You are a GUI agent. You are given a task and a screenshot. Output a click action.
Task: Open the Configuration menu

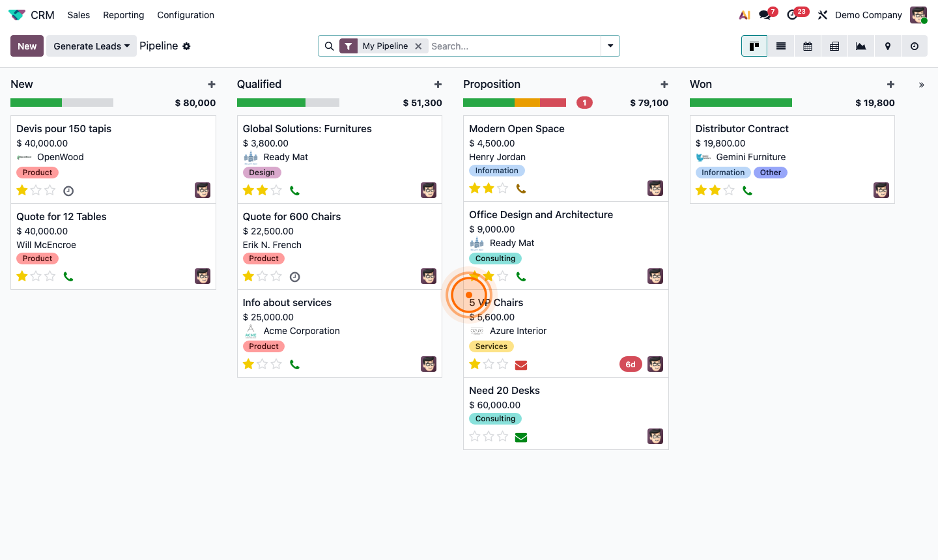click(185, 15)
